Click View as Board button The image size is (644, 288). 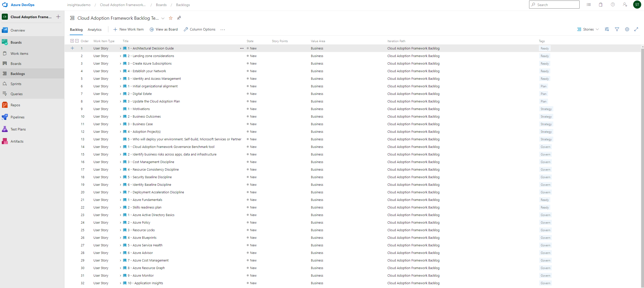coord(164,29)
